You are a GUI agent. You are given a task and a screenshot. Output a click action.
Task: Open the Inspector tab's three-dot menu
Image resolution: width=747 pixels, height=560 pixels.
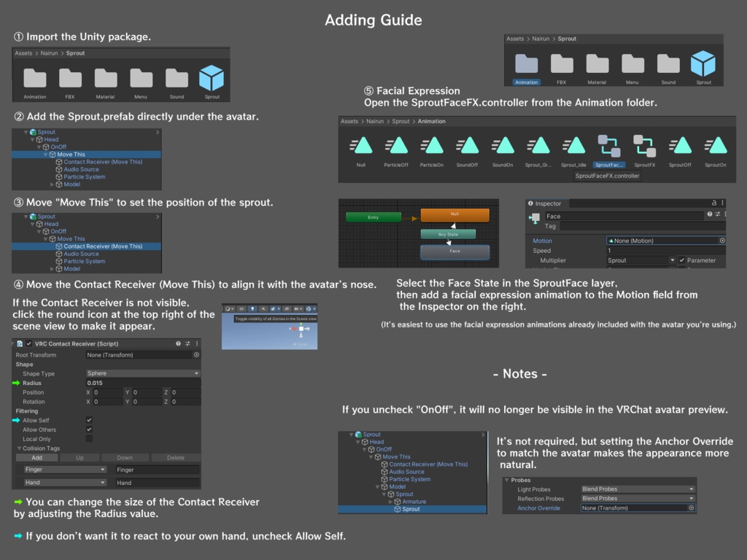[x=723, y=203]
